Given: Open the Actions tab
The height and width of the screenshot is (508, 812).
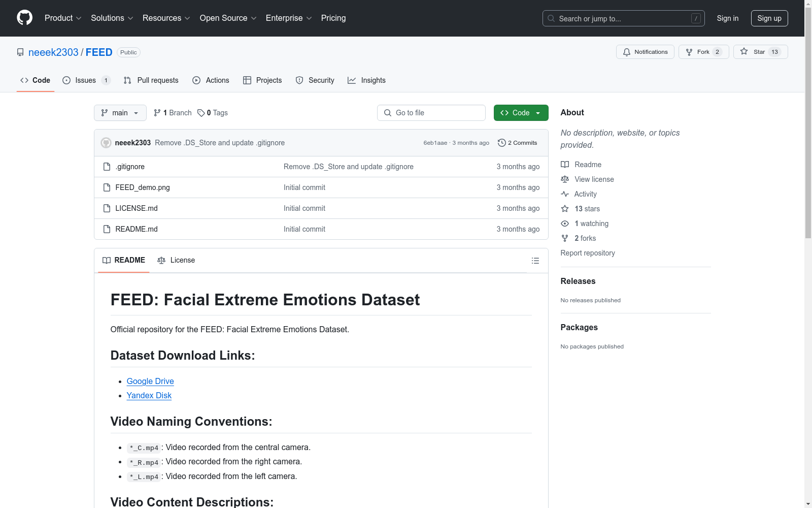Looking at the screenshot, I should point(211,80).
